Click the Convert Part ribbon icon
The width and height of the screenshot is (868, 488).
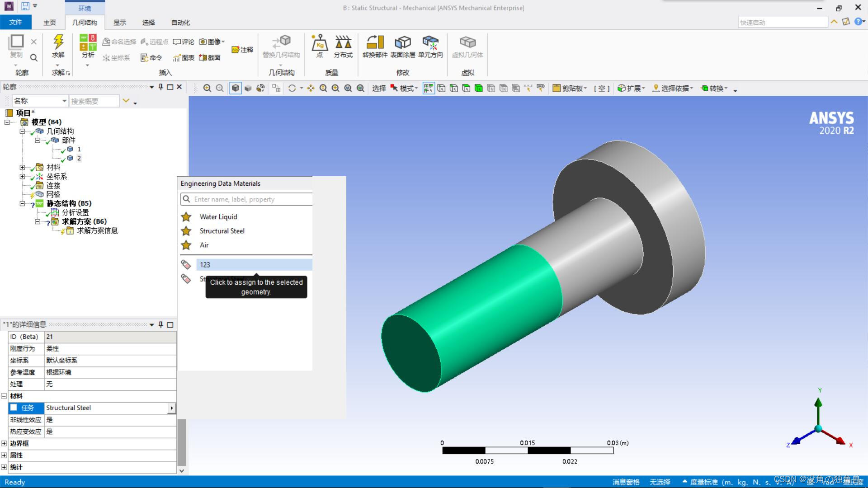pyautogui.click(x=375, y=43)
